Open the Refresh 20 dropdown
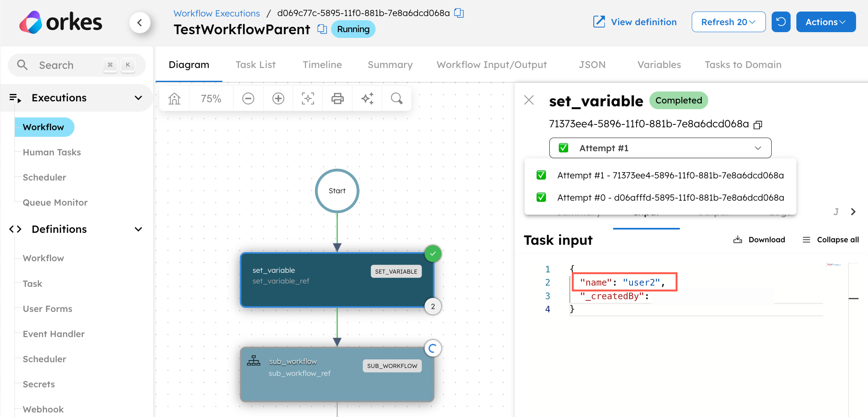The width and height of the screenshot is (868, 417). click(728, 22)
